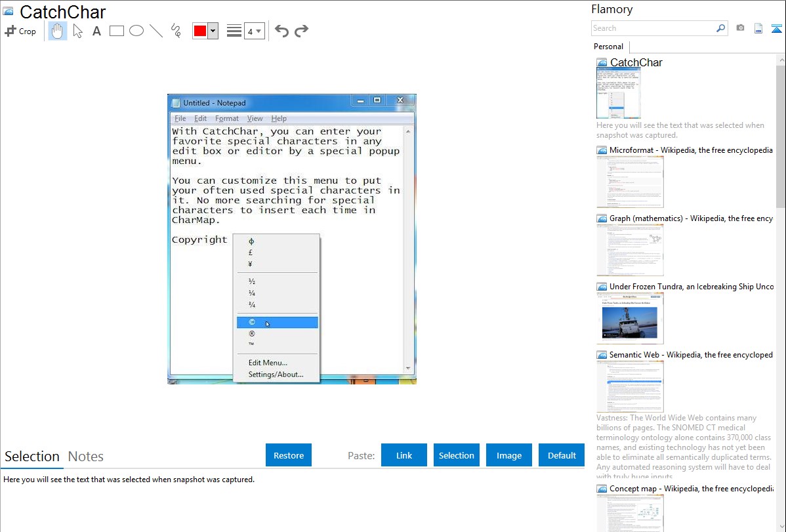Image resolution: width=786 pixels, height=532 pixels.
Task: Open the annotation color dropdown arrow
Action: click(x=213, y=31)
